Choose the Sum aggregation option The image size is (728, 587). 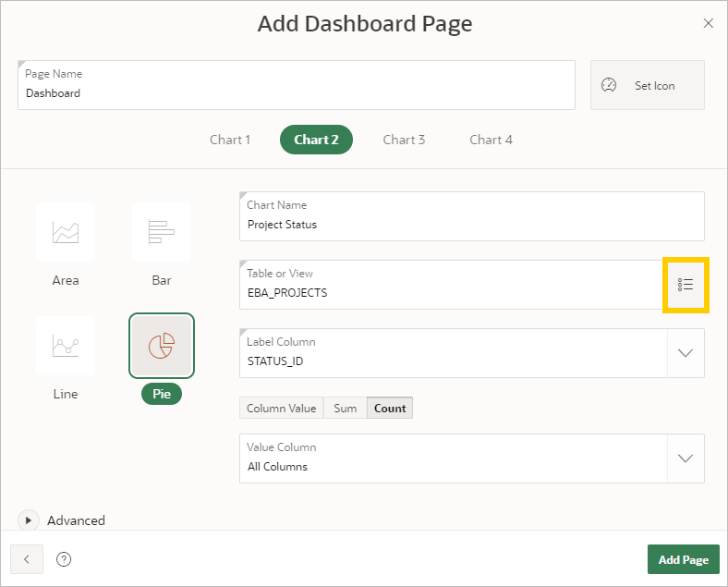pyautogui.click(x=345, y=408)
